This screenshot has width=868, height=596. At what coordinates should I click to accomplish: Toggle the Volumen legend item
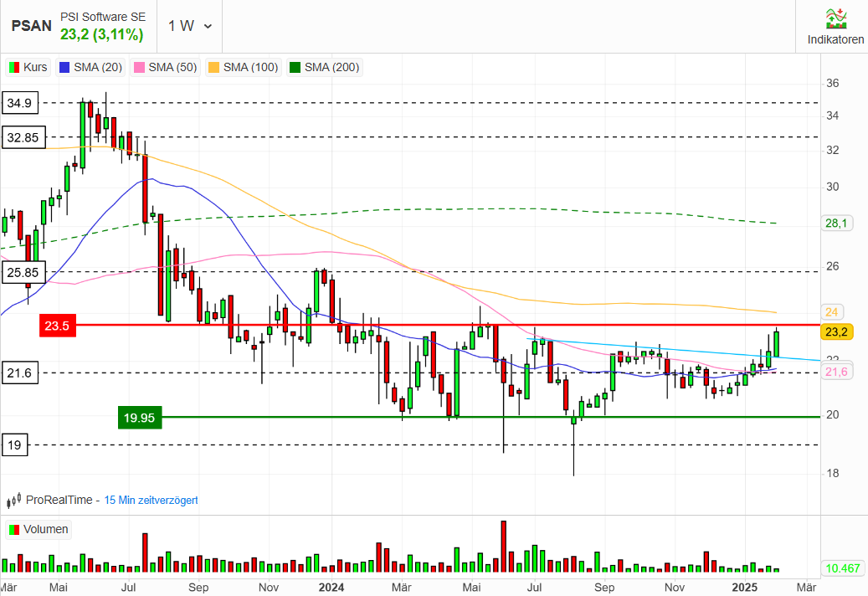click(x=39, y=530)
